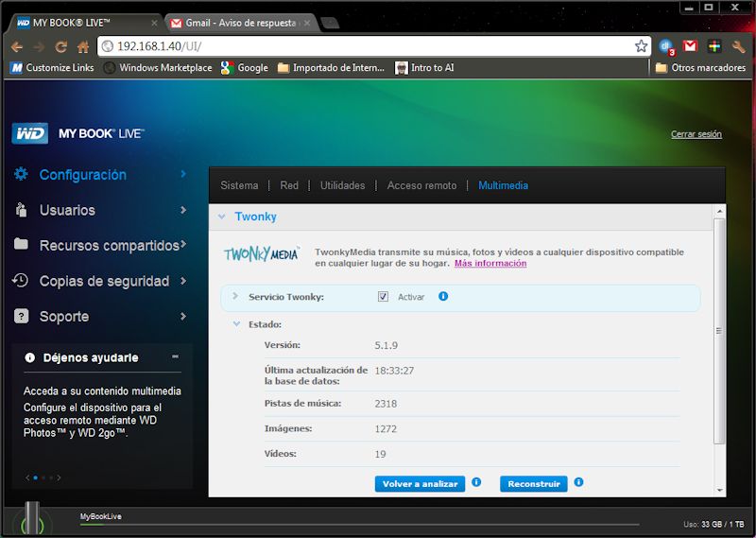Minimize the Déjenos ayudarle panel
Screen dimensions: 756x538
[175, 356]
